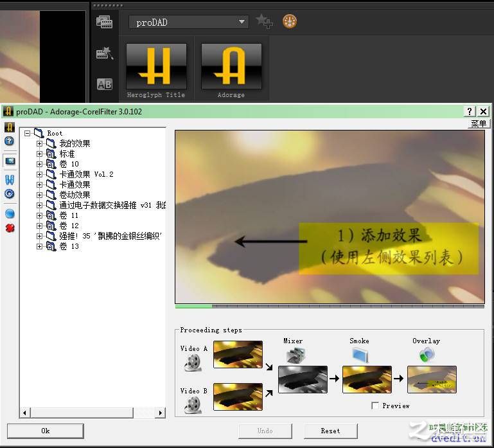Expand the 我的效果 folder
This screenshot has width=494, height=448.
point(39,143)
